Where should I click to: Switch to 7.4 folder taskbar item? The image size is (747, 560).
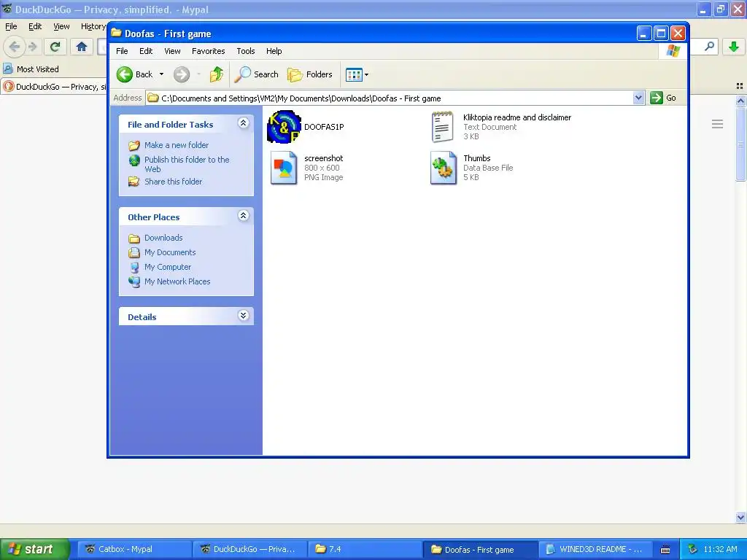click(365, 549)
